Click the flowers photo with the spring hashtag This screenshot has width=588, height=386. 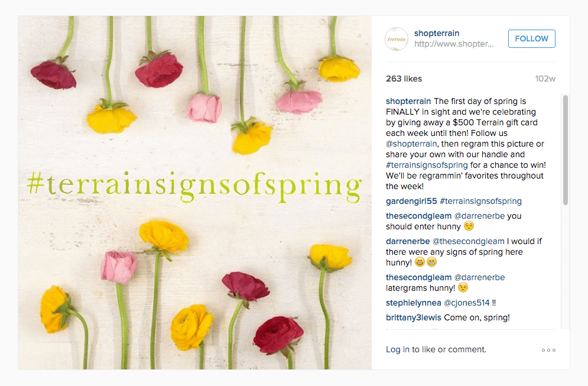tap(195, 193)
